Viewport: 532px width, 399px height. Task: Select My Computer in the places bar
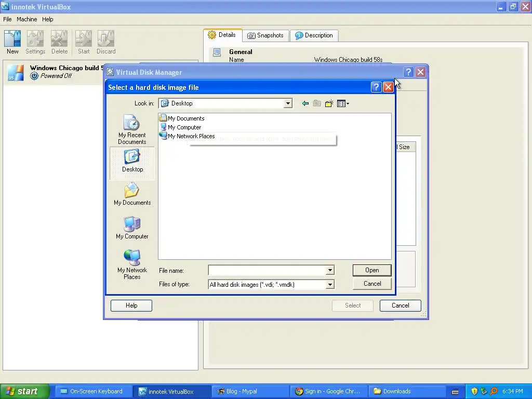coord(132,228)
